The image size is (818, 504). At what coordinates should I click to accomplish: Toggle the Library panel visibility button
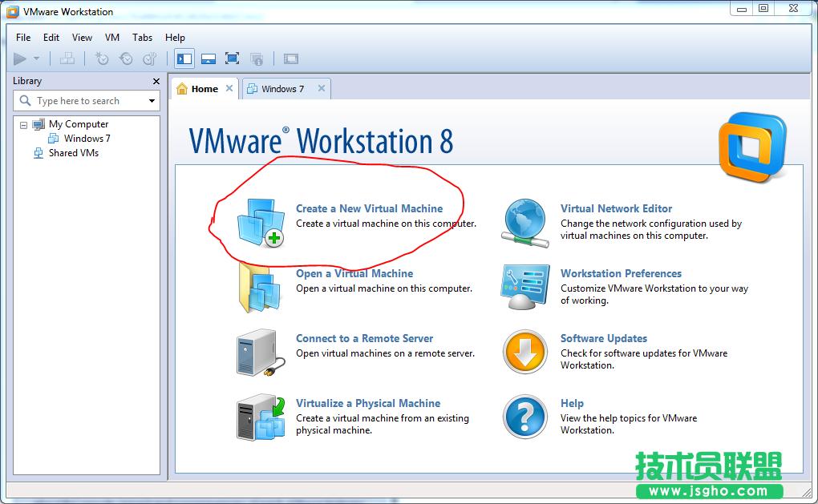click(185, 58)
